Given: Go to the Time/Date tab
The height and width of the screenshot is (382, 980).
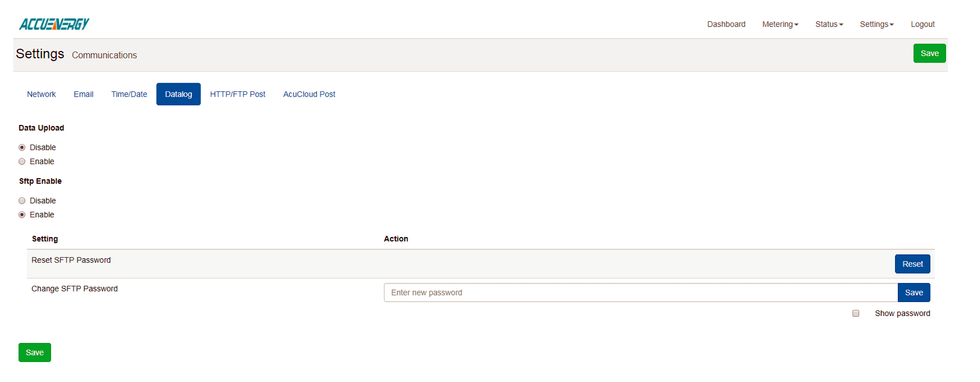Looking at the screenshot, I should 129,94.
